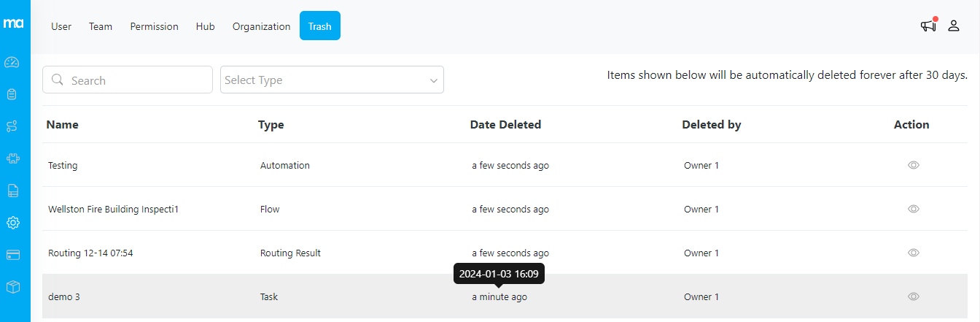Click the Search input field
The image size is (980, 322).
pos(128,80)
